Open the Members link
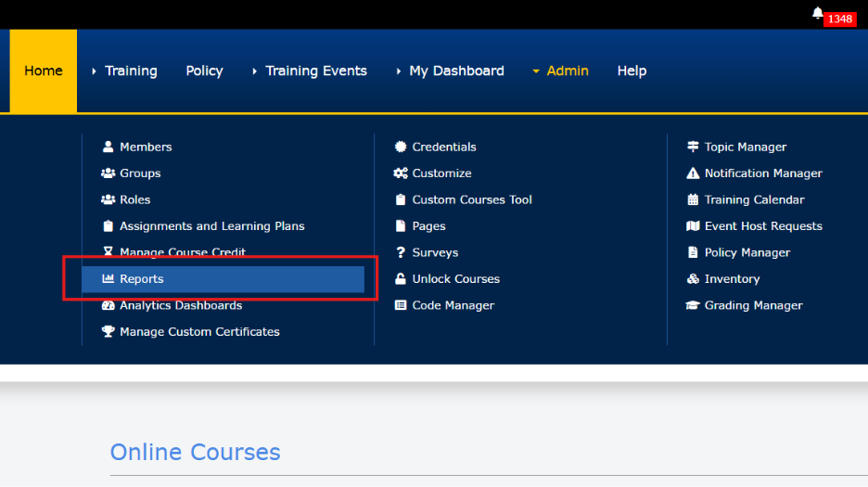 tap(146, 147)
